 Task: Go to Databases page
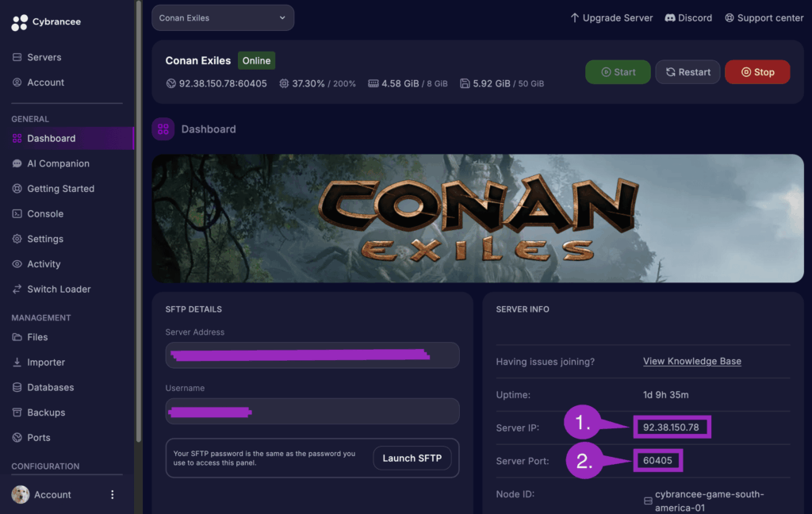pos(50,387)
